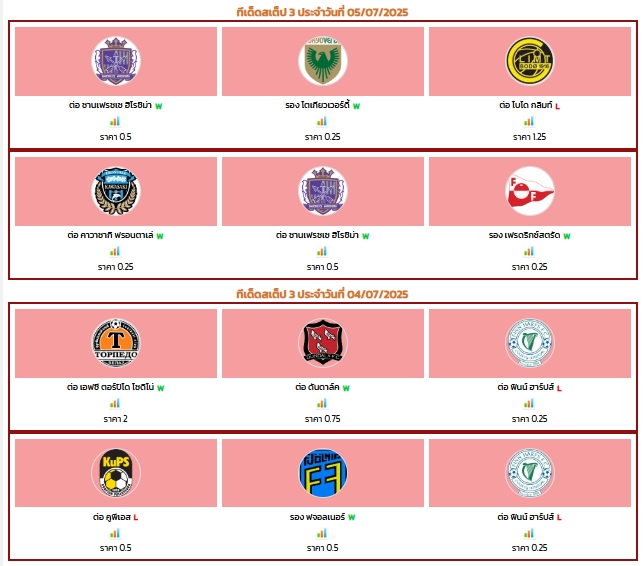Open the Kawasaki Frontale club crest
This screenshot has height=566, width=643.
[x=116, y=191]
